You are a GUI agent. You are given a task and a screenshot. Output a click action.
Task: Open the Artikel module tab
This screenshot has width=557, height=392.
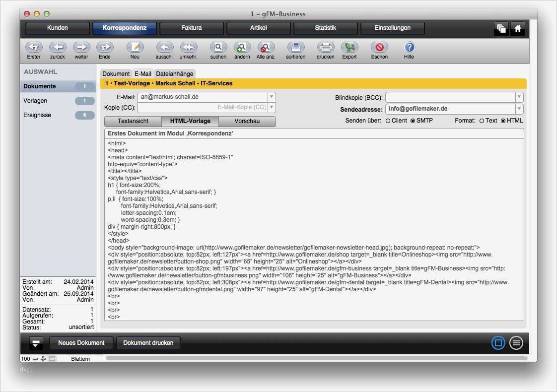(258, 28)
